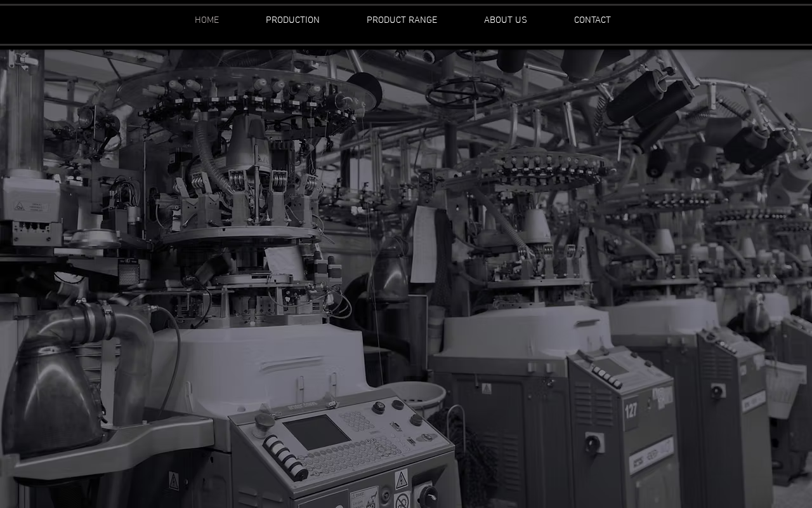Image resolution: width=812 pixels, height=508 pixels.
Task: Open the PRODUCT RANGE menu item
Action: pos(402,20)
